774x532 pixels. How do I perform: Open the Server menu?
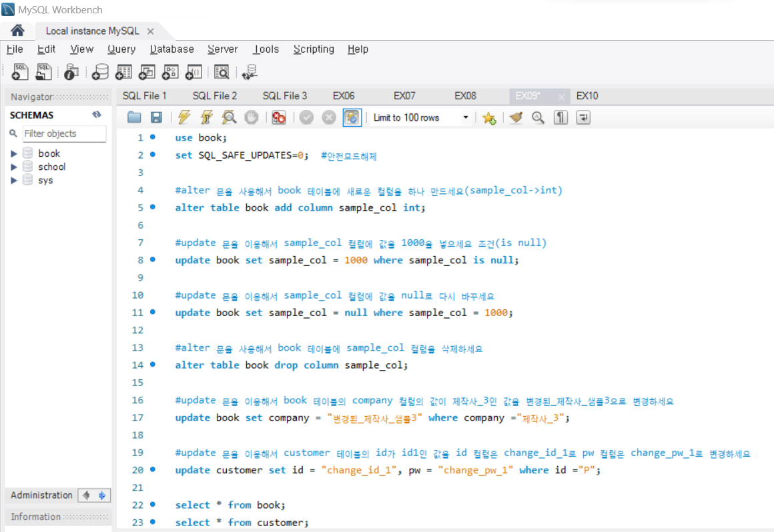point(223,49)
